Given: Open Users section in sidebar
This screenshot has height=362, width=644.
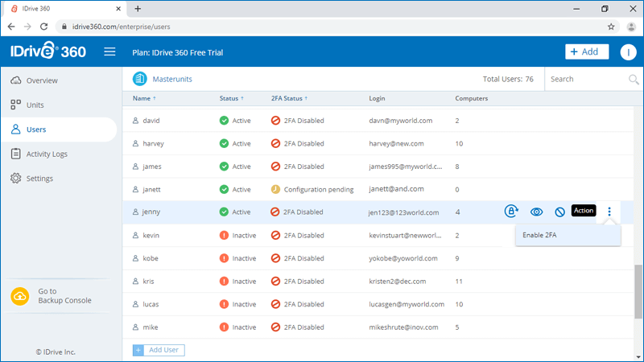Looking at the screenshot, I should pyautogui.click(x=59, y=130).
